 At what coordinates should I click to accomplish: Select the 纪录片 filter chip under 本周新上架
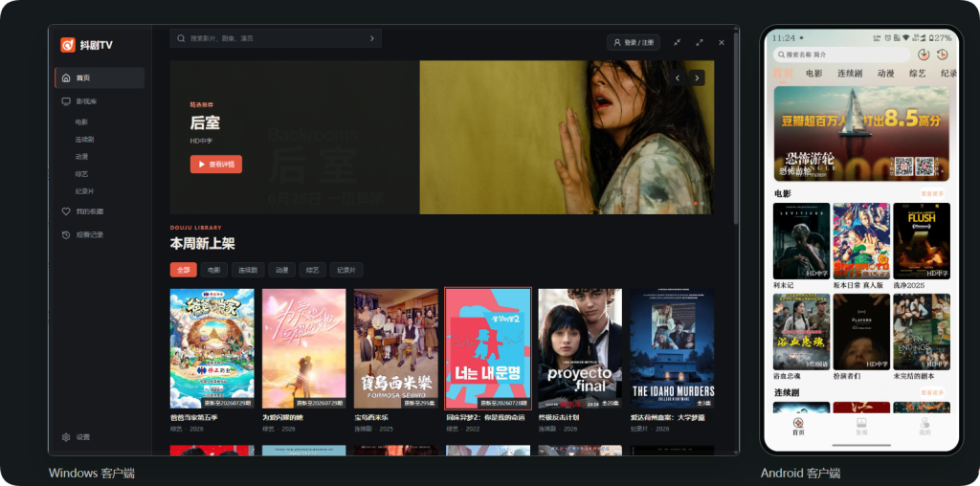(346, 270)
